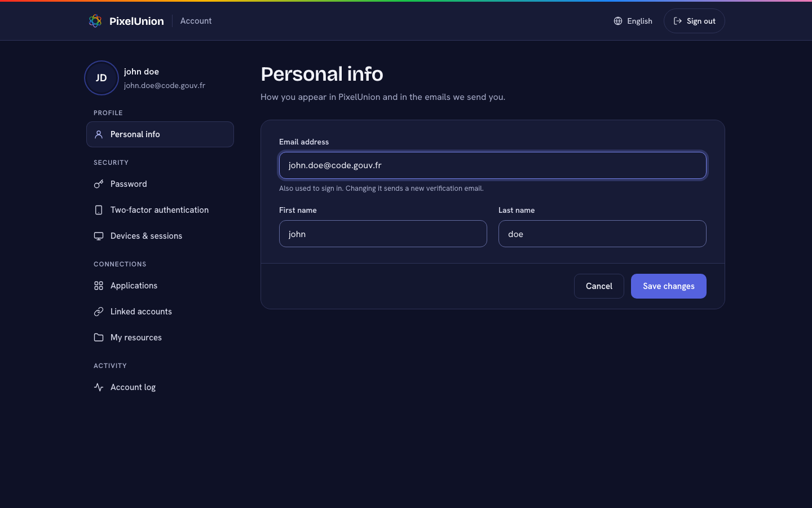The width and height of the screenshot is (812, 508).
Task: Click the 'Also used to sign in' hint
Action: pos(381,189)
